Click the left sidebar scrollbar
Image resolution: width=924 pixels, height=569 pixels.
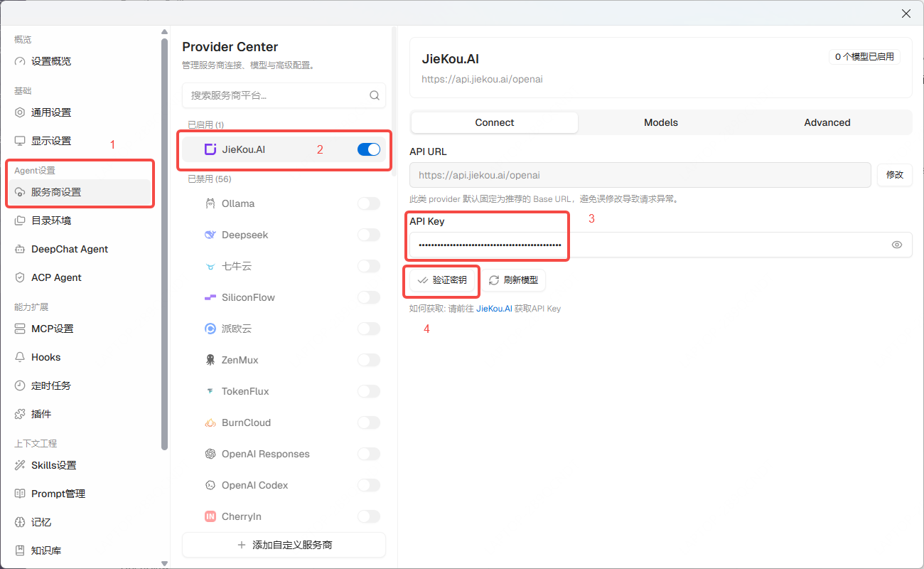tap(165, 243)
